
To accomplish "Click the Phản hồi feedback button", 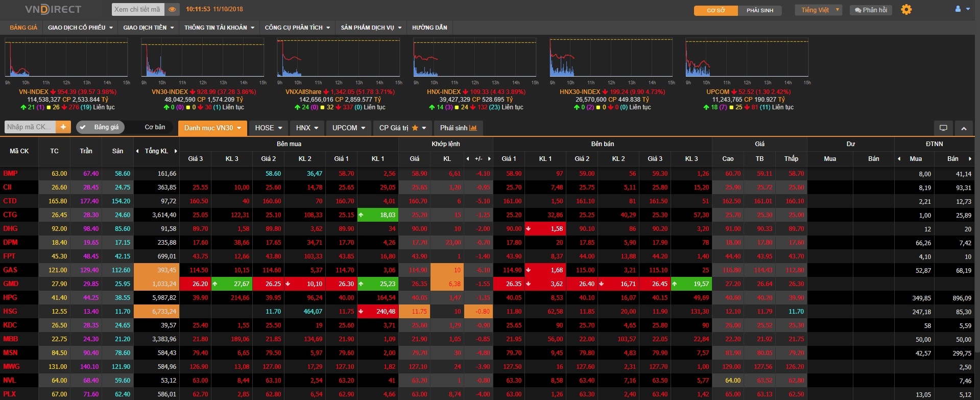I will (x=870, y=10).
